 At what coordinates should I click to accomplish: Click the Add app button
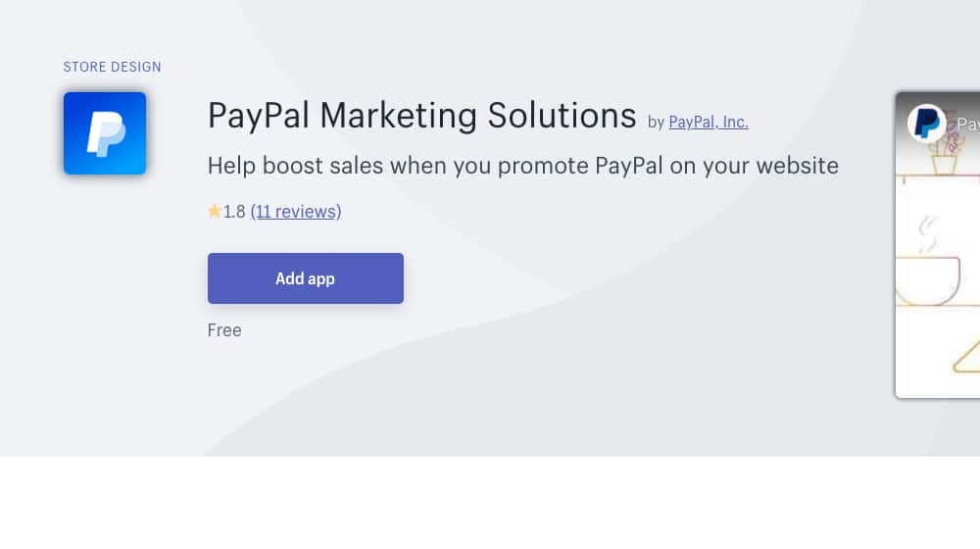pos(306,278)
